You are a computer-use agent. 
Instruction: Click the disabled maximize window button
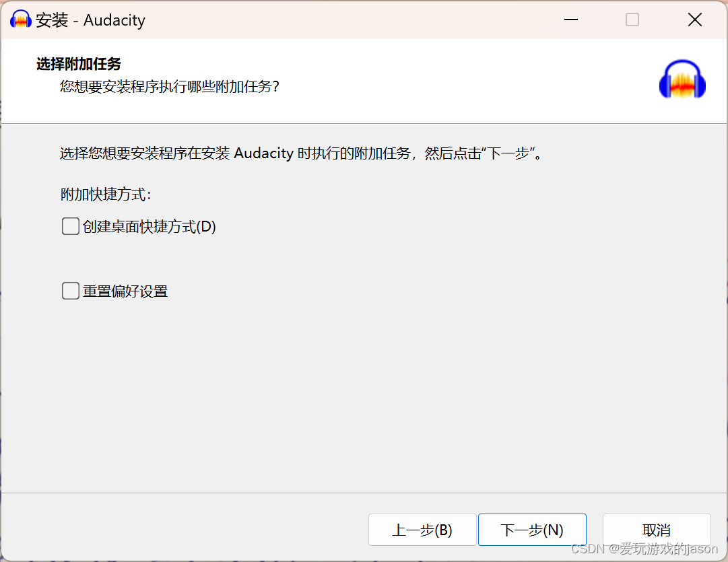(632, 20)
